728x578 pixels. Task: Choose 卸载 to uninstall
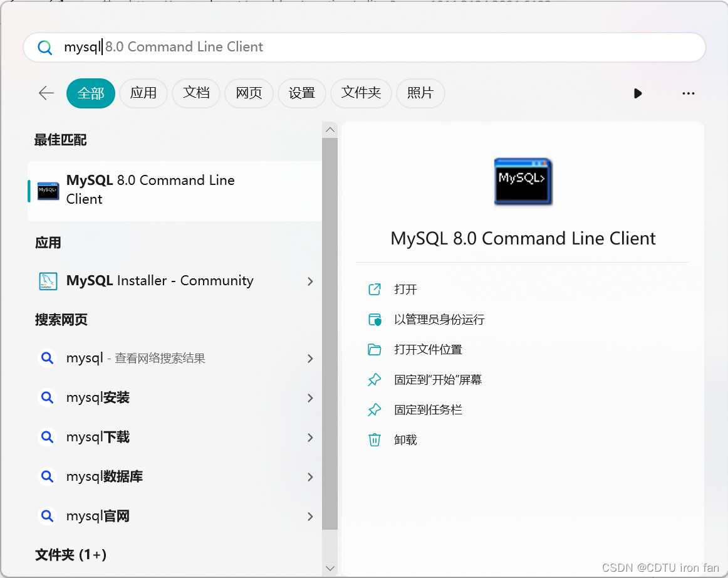(405, 439)
